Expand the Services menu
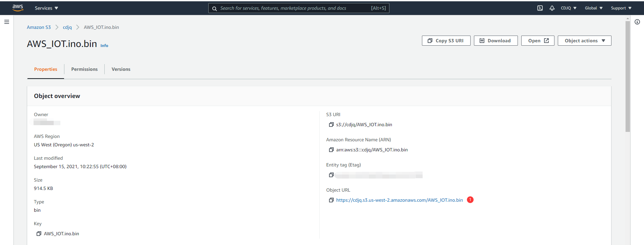Viewport: 644px width, 245px height. [46, 8]
